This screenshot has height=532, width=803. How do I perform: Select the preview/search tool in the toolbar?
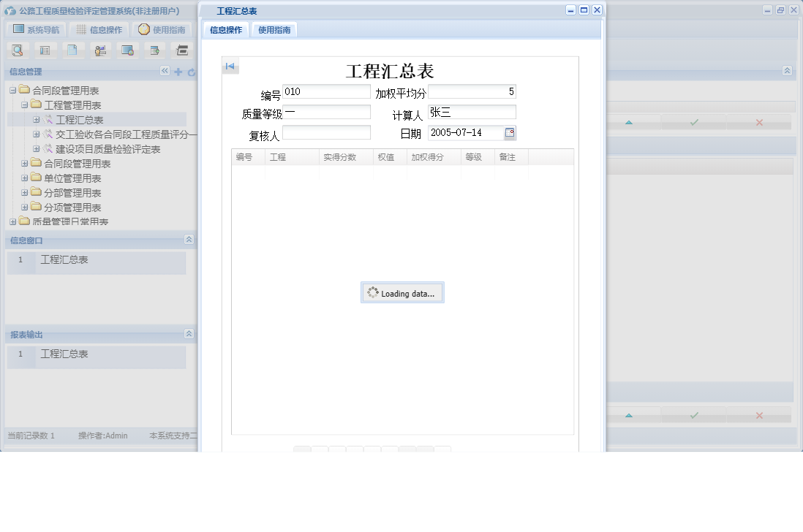click(18, 50)
